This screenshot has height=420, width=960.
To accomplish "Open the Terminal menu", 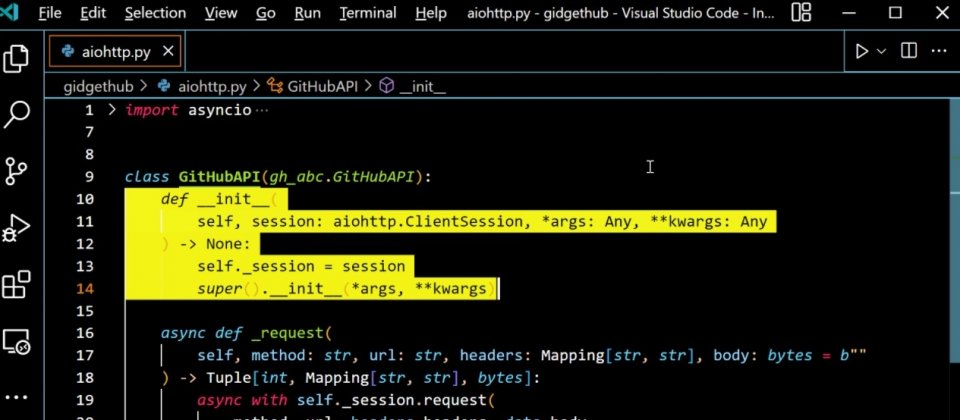I will [x=368, y=13].
